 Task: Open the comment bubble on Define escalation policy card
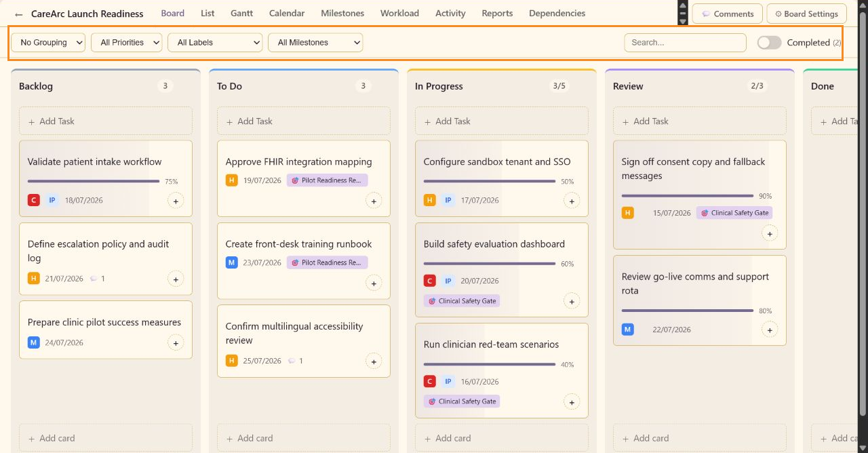94,279
